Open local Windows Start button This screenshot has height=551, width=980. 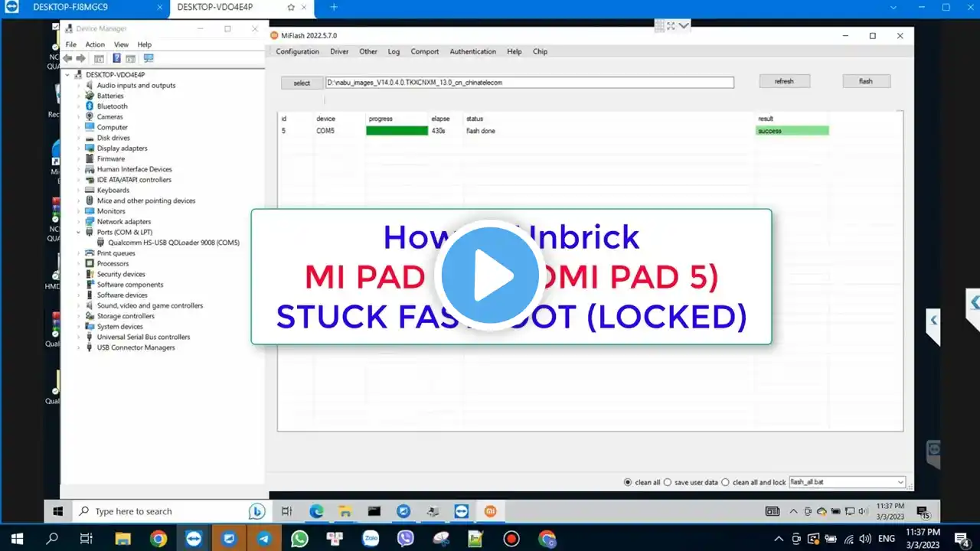coord(17,539)
